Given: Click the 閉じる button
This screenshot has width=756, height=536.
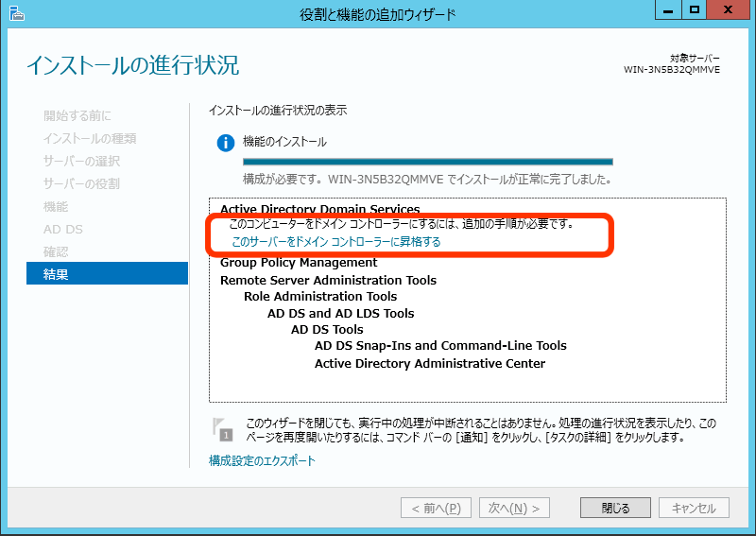Looking at the screenshot, I should tap(615, 508).
